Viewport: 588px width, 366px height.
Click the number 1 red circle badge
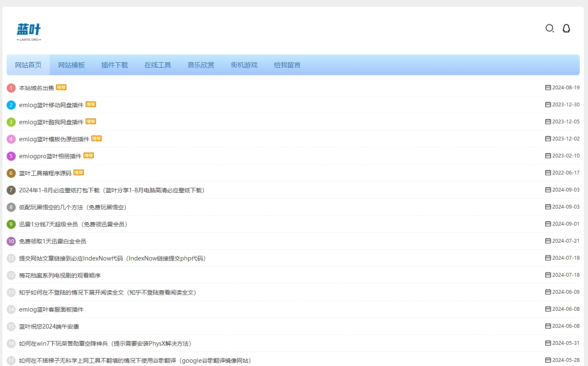pos(11,88)
